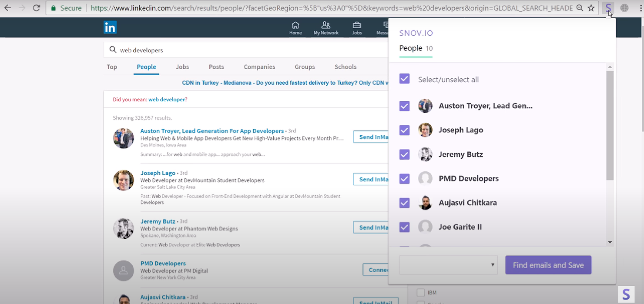Image resolution: width=644 pixels, height=304 pixels.
Task: Switch to the Companies tab
Action: pyautogui.click(x=259, y=67)
